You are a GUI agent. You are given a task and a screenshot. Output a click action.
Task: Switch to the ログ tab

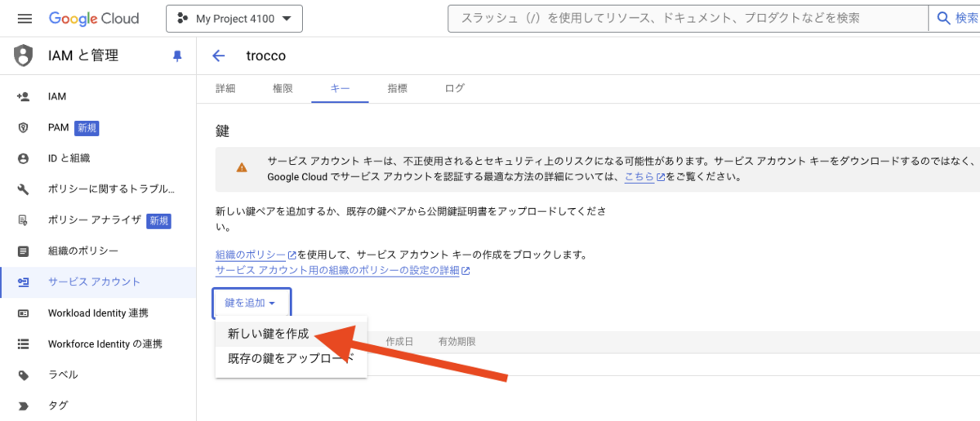(x=455, y=88)
